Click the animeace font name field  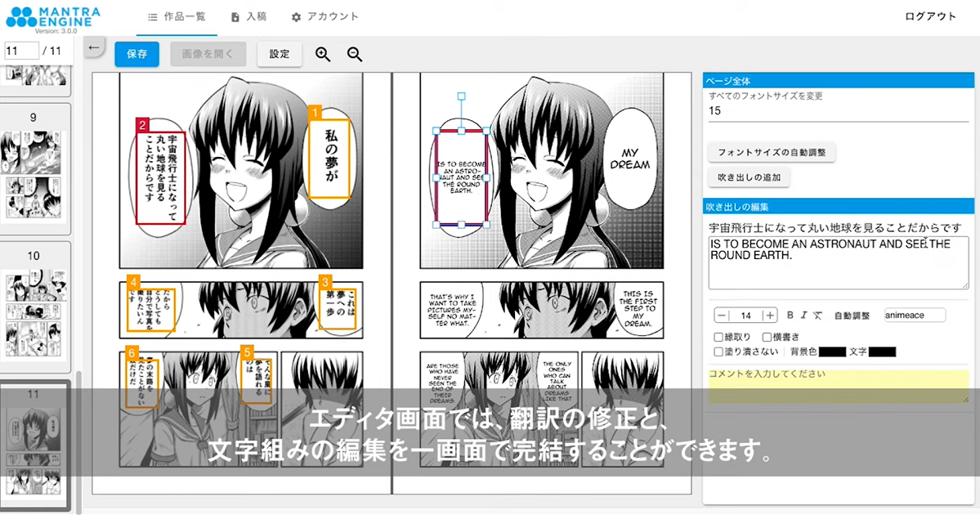pyautogui.click(x=915, y=315)
